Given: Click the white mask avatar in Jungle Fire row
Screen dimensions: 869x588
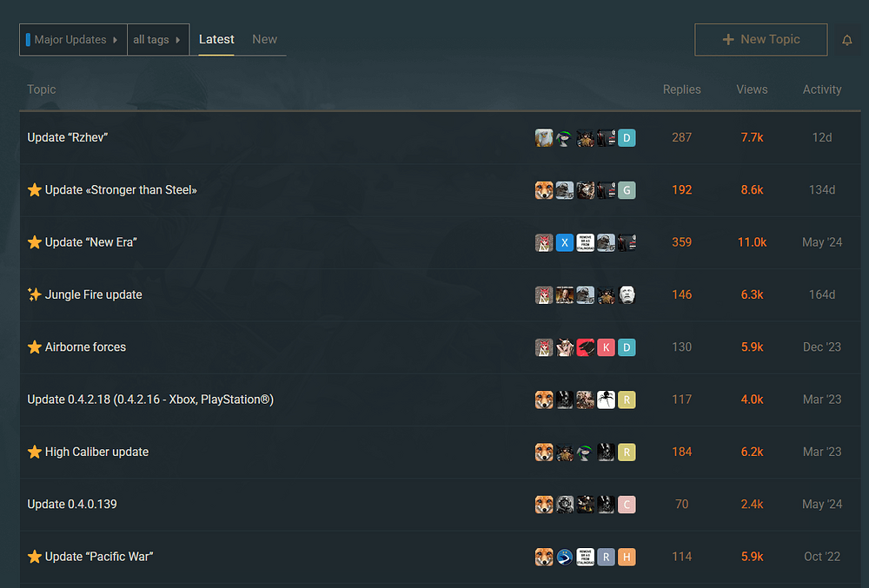Looking at the screenshot, I should [x=627, y=294].
